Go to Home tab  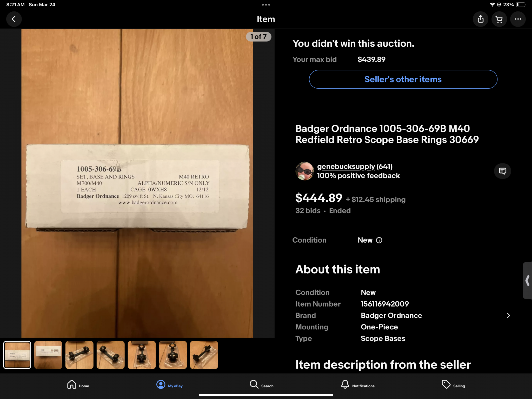[x=78, y=385]
